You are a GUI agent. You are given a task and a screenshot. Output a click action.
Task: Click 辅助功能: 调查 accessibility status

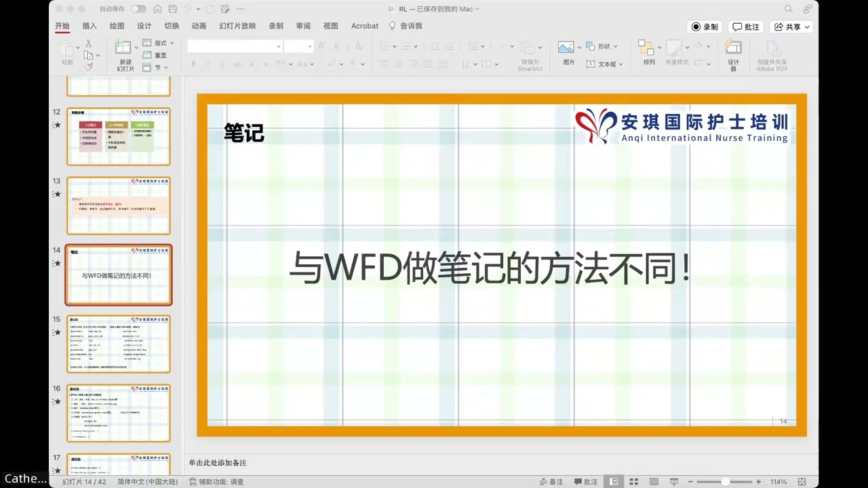pos(216,482)
